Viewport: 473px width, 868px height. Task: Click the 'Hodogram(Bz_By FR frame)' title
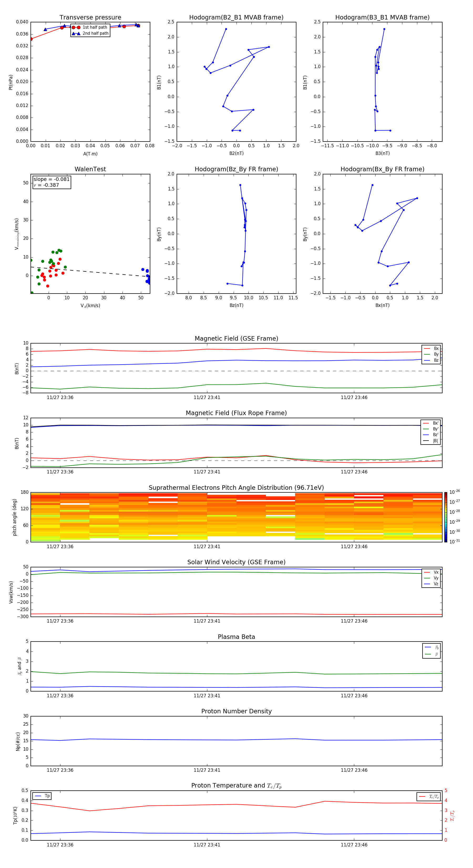(x=236, y=169)
